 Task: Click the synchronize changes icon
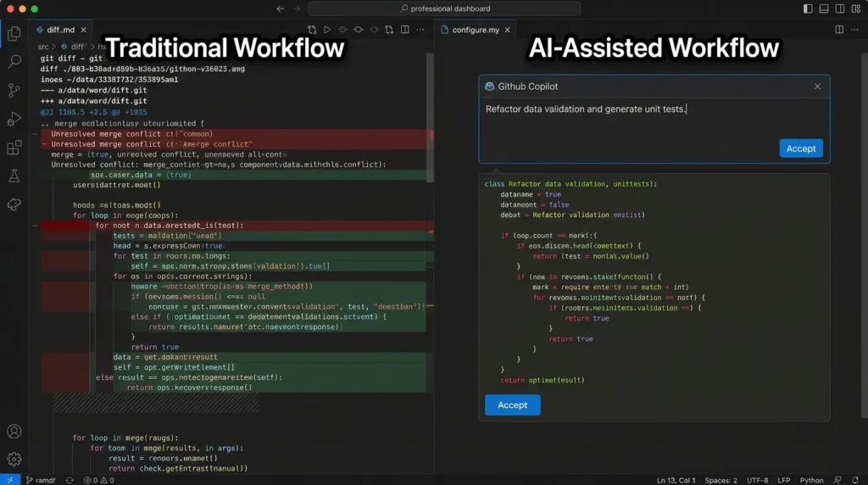pyautogui.click(x=70, y=480)
